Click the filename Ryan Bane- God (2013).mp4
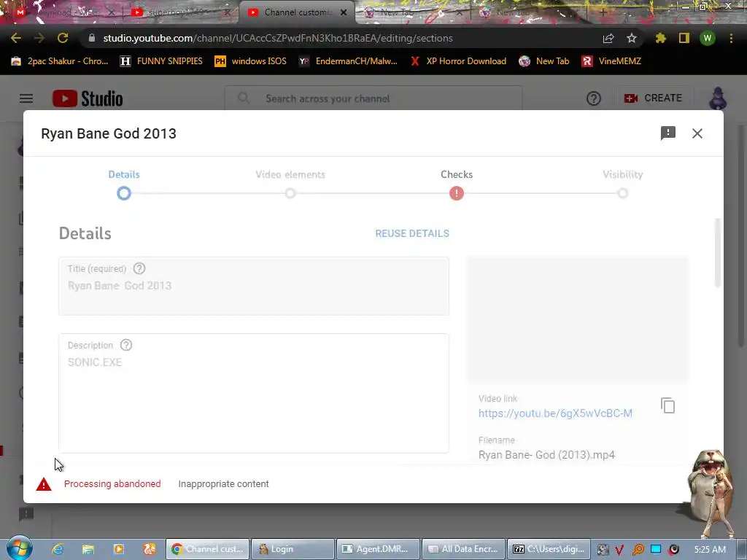 pyautogui.click(x=546, y=455)
